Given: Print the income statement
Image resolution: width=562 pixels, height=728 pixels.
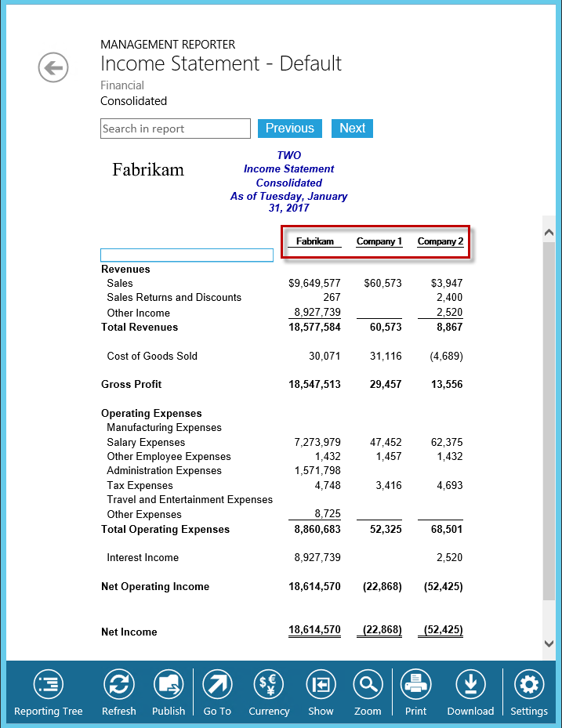Looking at the screenshot, I should [x=415, y=692].
